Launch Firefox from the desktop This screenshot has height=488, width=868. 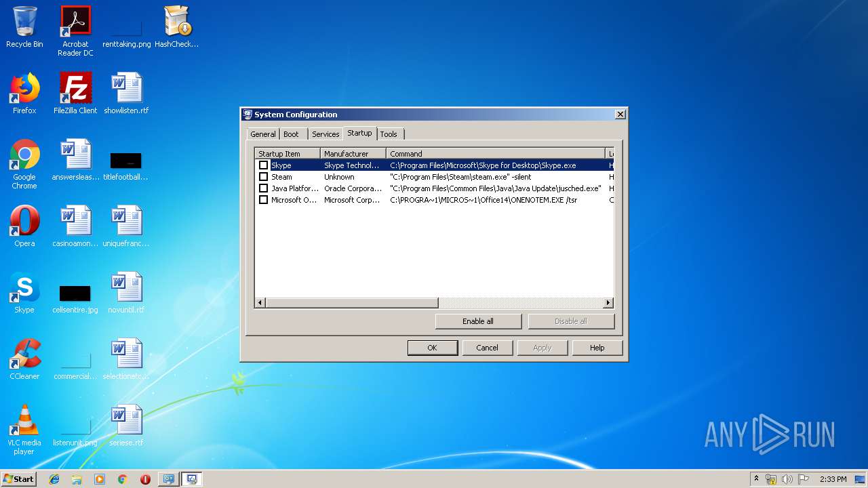pyautogui.click(x=24, y=94)
